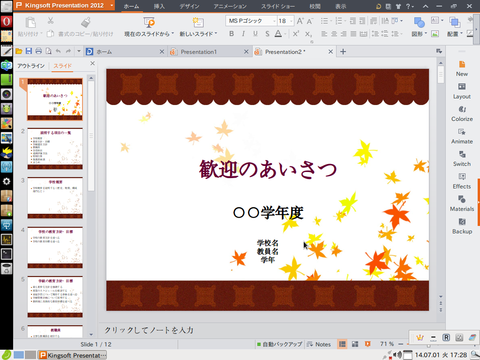Close the Presentation2 document tab

click(330, 52)
